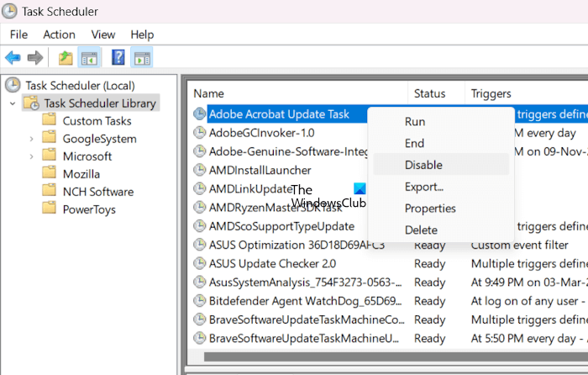Select the AdobeGCInvoker-1.0 task name
The width and height of the screenshot is (588, 375).
click(x=262, y=133)
